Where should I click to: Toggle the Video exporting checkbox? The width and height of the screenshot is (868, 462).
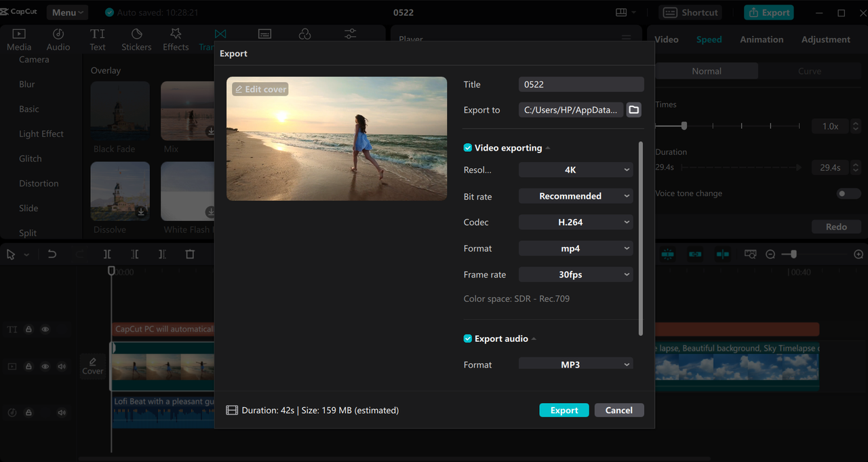[x=468, y=148]
